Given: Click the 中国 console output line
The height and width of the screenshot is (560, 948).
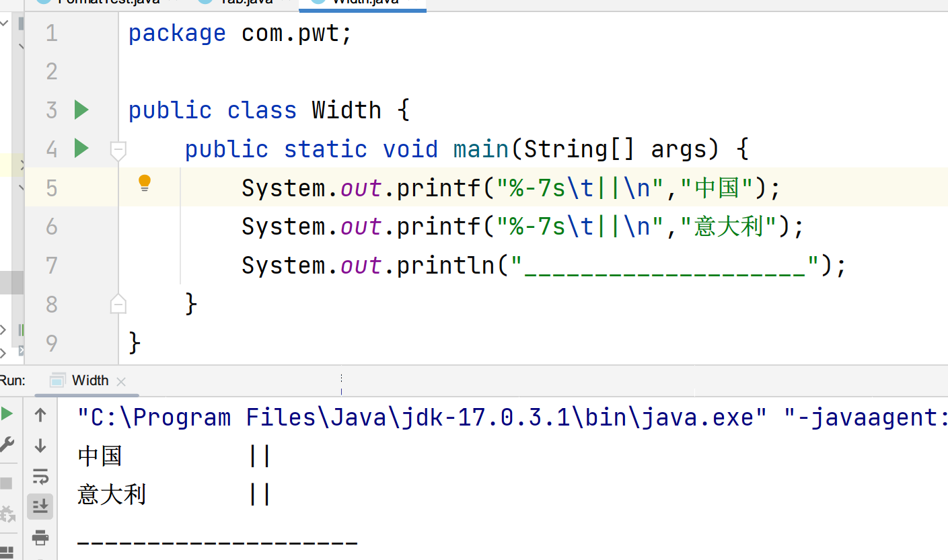Looking at the screenshot, I should click(174, 456).
